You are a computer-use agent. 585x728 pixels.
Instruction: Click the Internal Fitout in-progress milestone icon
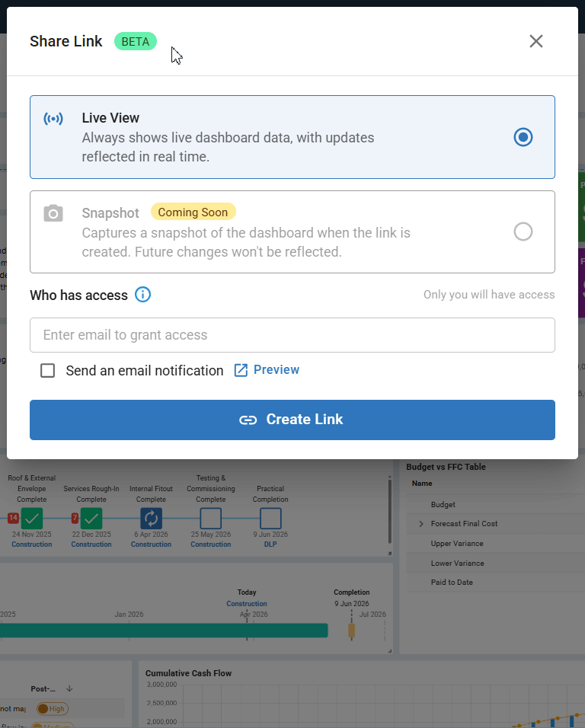(151, 519)
